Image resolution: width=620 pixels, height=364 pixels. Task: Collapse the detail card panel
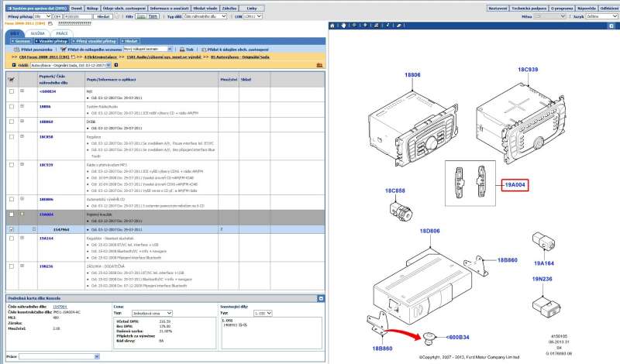[x=320, y=298]
